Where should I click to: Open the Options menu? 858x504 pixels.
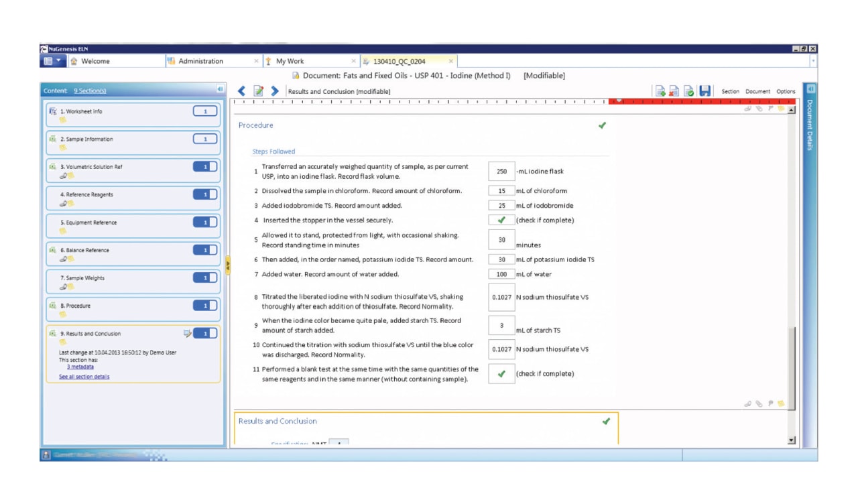[x=786, y=91]
